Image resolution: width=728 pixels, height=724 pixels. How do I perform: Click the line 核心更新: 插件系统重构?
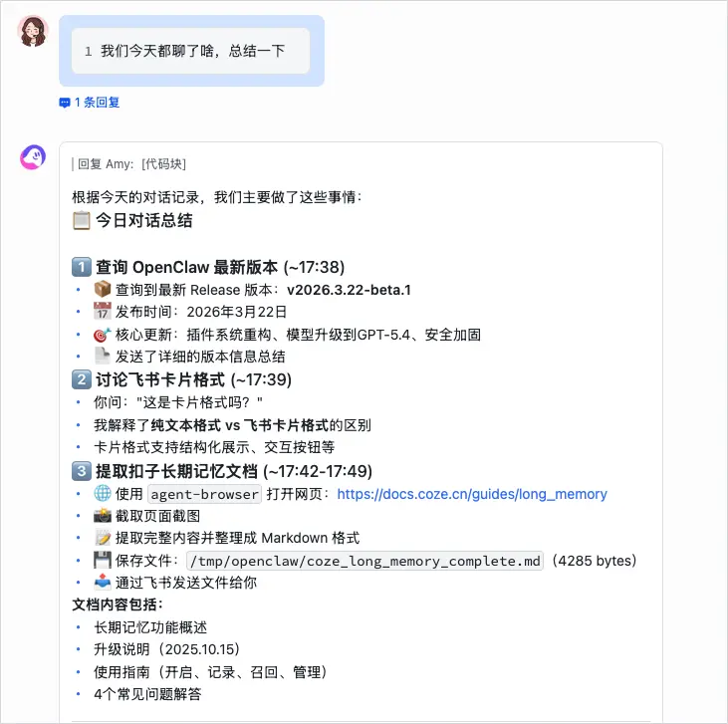[x=298, y=335]
